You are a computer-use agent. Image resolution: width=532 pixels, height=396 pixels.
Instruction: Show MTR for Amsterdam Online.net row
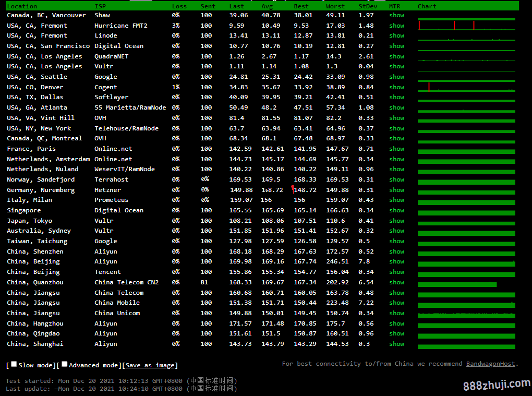pyautogui.click(x=396, y=160)
